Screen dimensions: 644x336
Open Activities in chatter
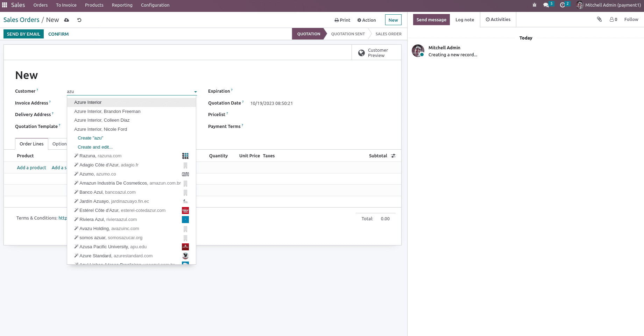[498, 19]
